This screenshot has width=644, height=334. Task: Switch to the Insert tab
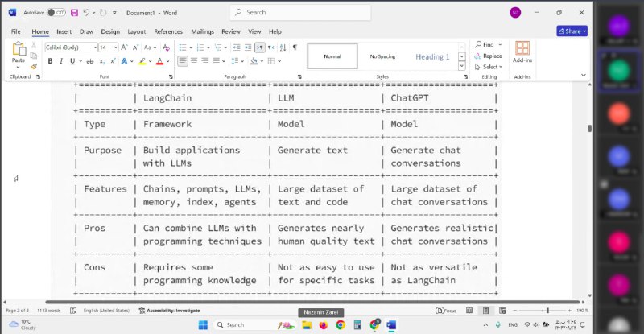click(64, 31)
